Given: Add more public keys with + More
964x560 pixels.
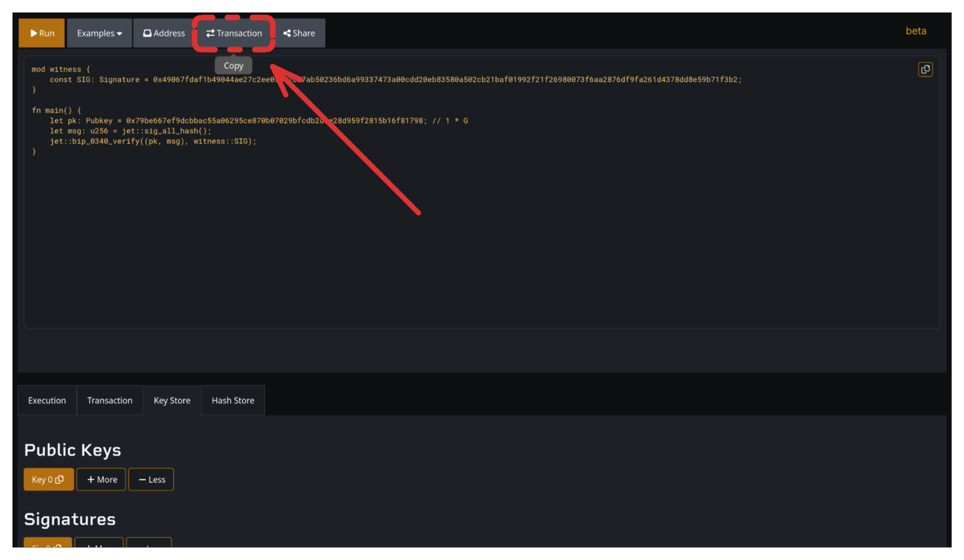Looking at the screenshot, I should coord(101,479).
